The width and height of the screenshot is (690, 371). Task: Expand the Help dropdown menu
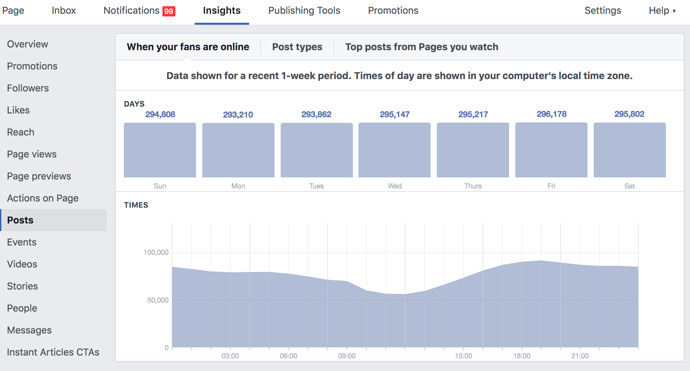662,11
